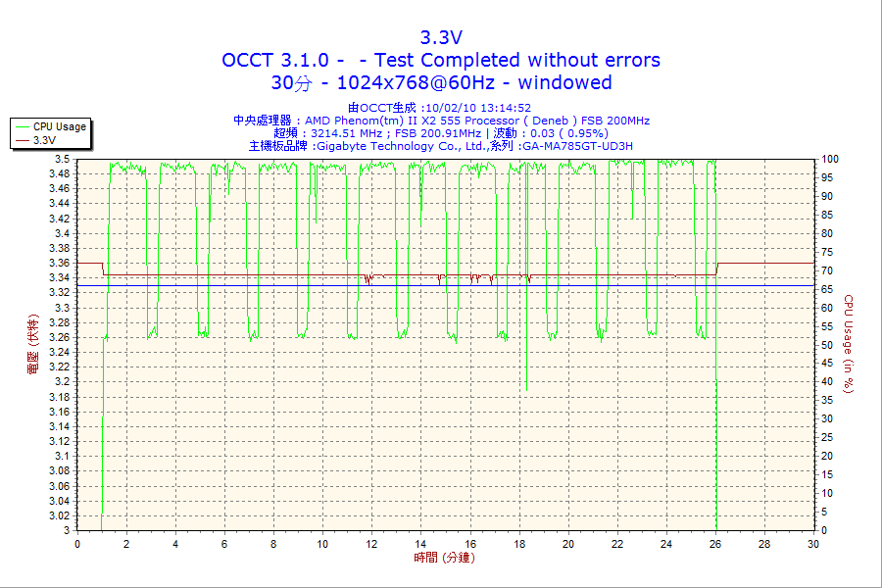Click the green CPU Usage legend line swatch
882x588 pixels.
[x=23, y=127]
